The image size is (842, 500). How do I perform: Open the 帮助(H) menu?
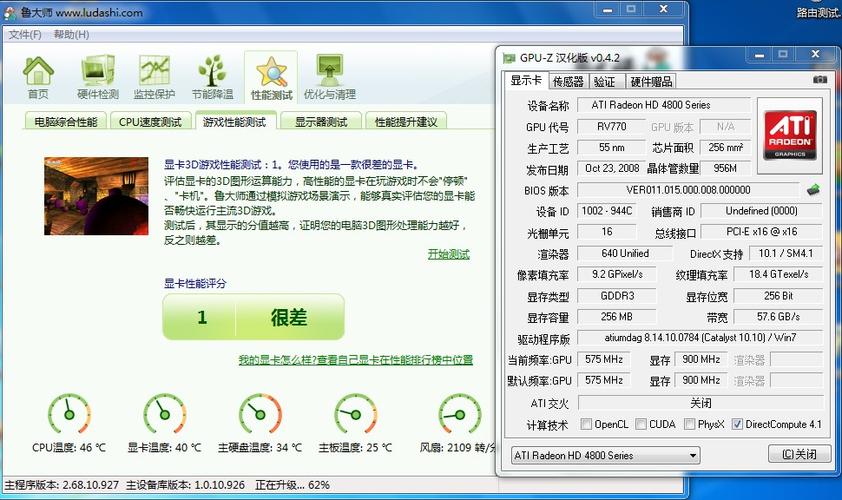click(x=71, y=34)
